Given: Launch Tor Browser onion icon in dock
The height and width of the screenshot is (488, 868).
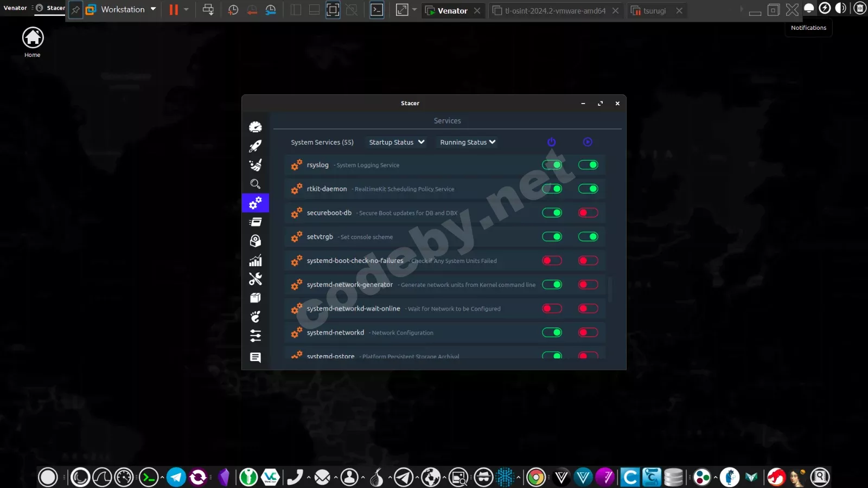Looking at the screenshot, I should tap(376, 477).
